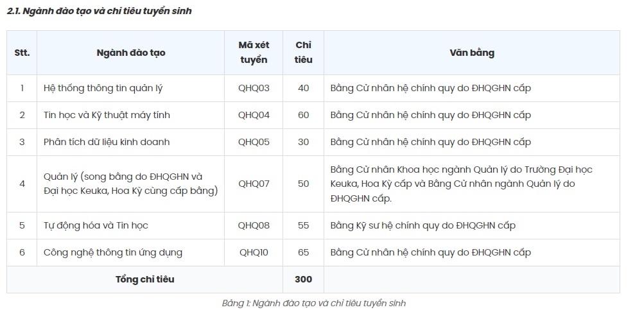The height and width of the screenshot is (312, 644).
Task: Select 'Tự động hóa và Tin học' cell
Action: (x=130, y=226)
